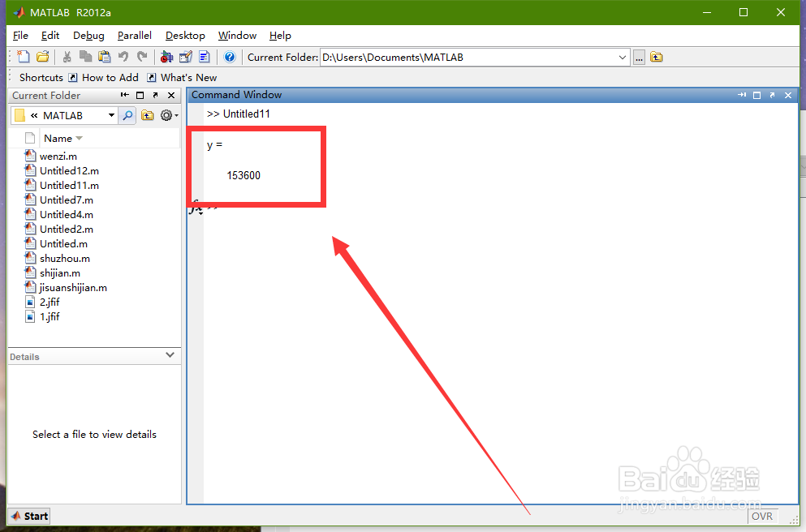Open the Edit menu

tap(50, 36)
